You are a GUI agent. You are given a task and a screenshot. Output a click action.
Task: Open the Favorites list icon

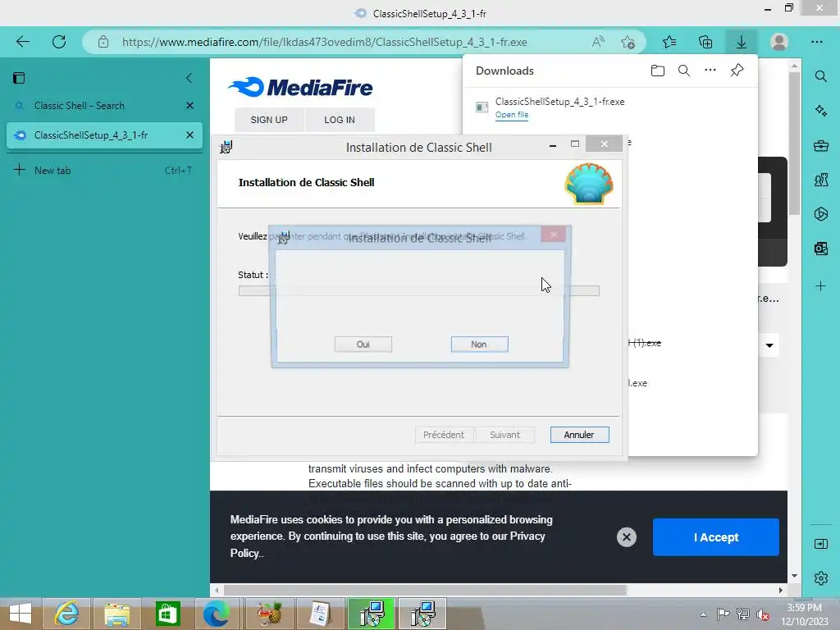[x=669, y=42]
